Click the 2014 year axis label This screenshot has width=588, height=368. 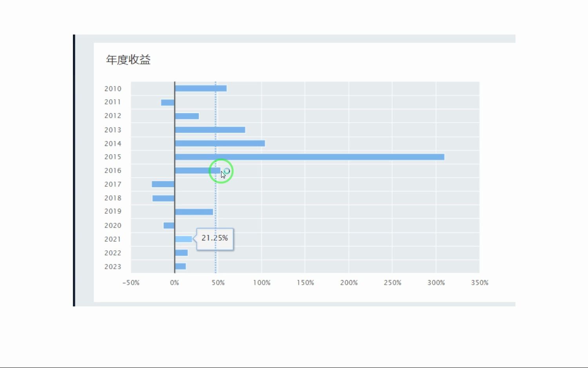tap(113, 144)
